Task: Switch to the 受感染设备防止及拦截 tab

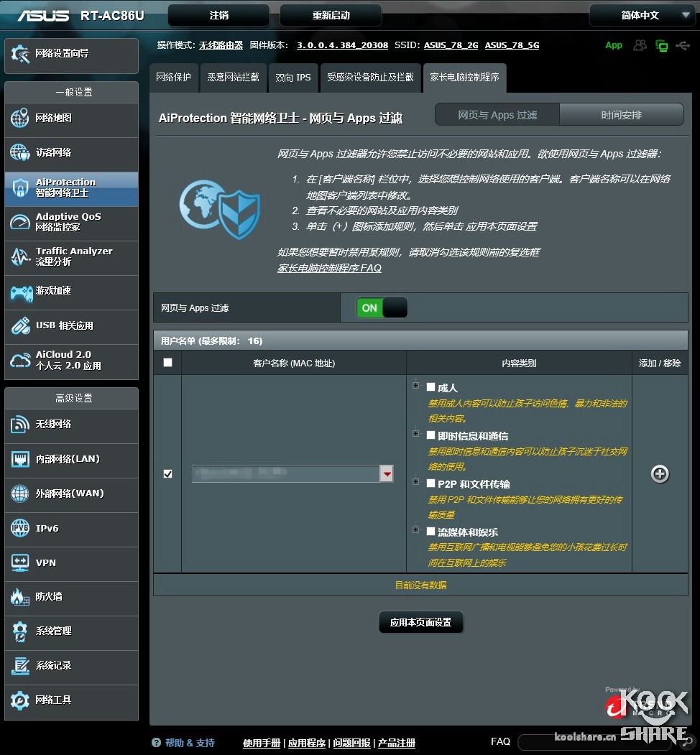Action: (370, 78)
